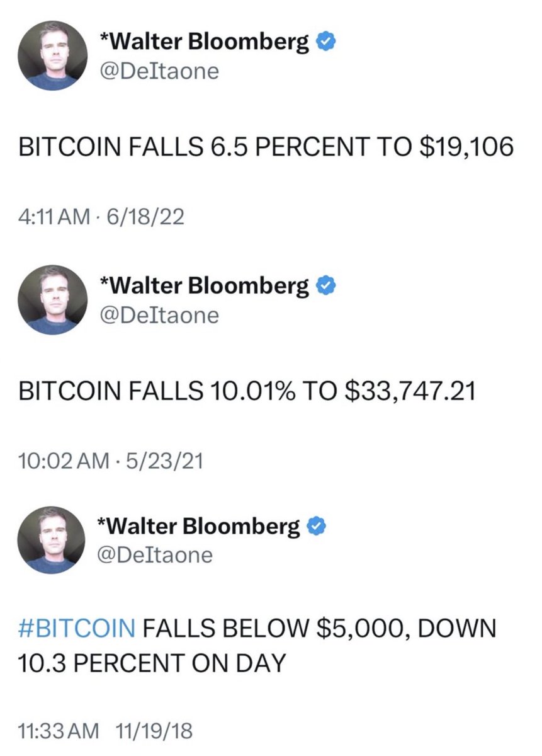Click Walter Bloomberg name on the 6.5 percent tweet

click(206, 43)
